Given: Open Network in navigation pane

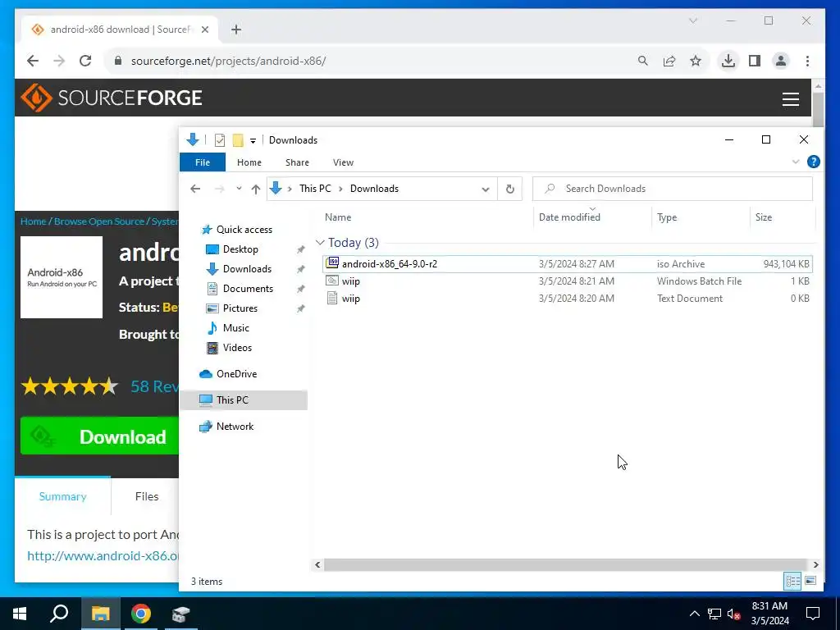Looking at the screenshot, I should (235, 427).
